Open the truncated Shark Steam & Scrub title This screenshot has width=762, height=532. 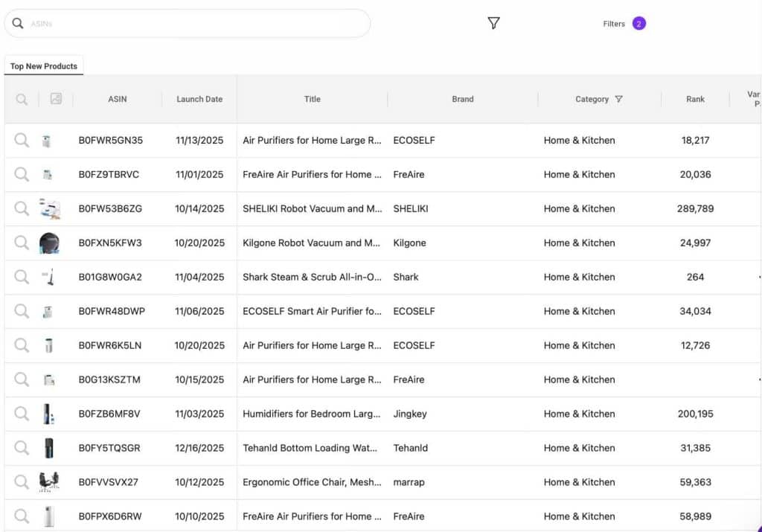(312, 277)
